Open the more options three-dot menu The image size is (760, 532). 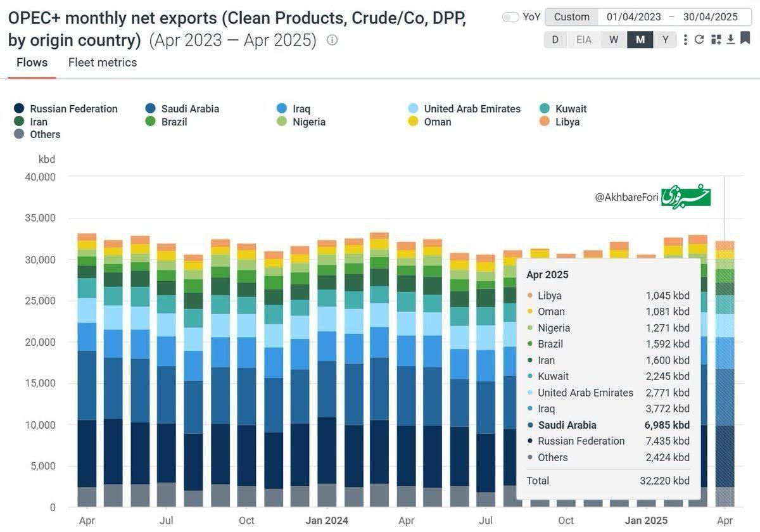685,39
